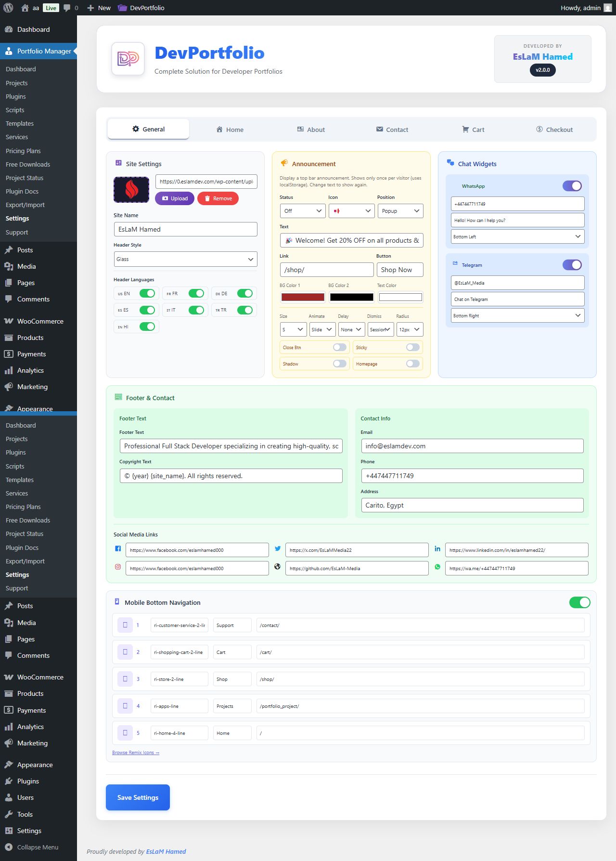This screenshot has width=616, height=861.
Task: Open comments bubble icon in admin bar
Action: tap(67, 8)
